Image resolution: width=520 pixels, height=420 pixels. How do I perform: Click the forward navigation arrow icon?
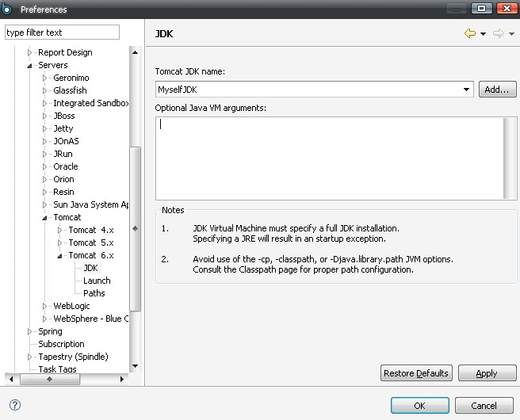[498, 33]
